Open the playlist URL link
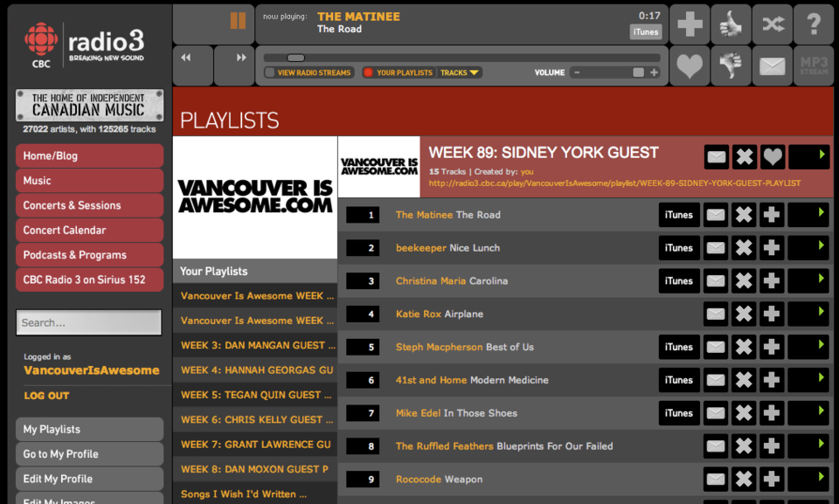 click(x=614, y=183)
